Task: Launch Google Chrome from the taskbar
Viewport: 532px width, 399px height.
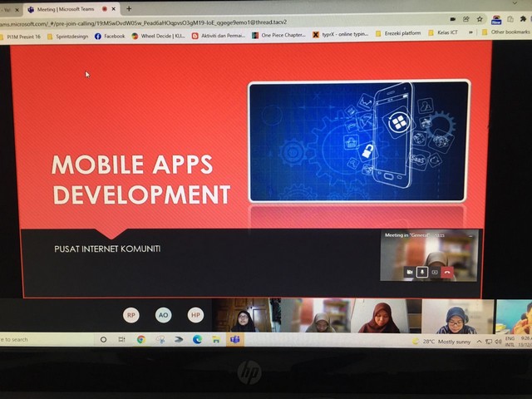Action: tap(140, 339)
